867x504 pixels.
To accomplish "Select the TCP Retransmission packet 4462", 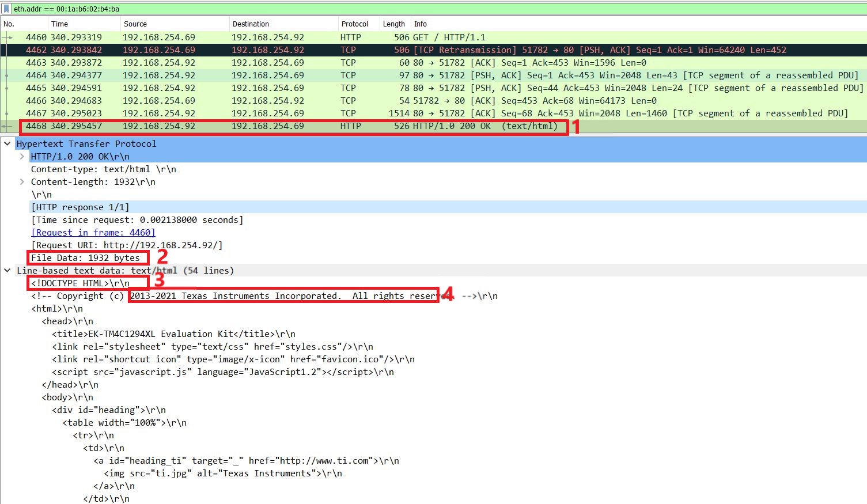I will point(288,50).
